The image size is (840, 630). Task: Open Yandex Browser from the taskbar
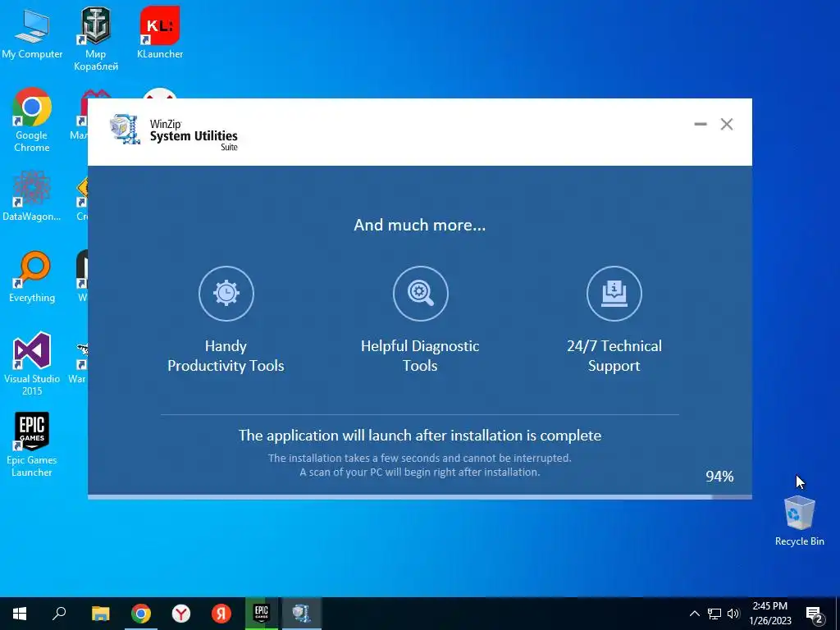[x=181, y=614]
